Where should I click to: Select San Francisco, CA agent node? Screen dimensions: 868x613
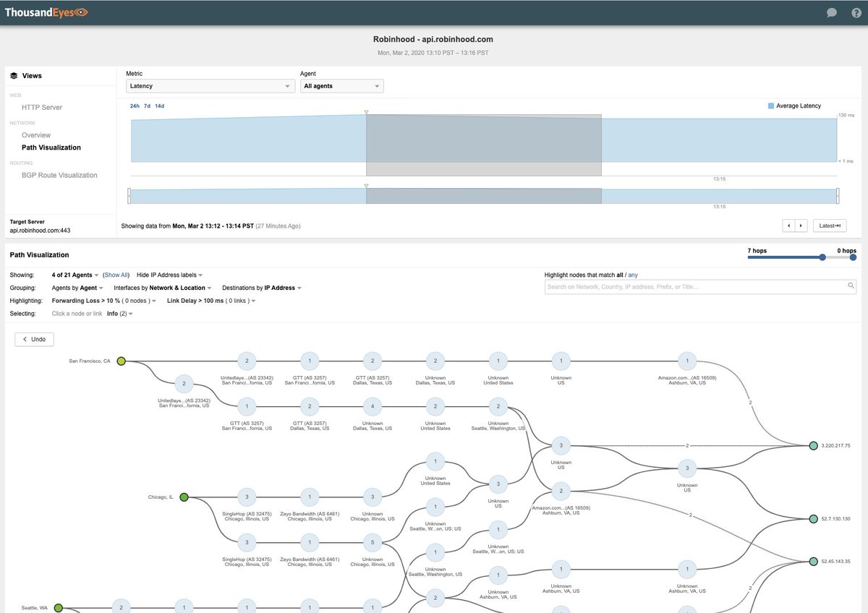[x=122, y=361]
